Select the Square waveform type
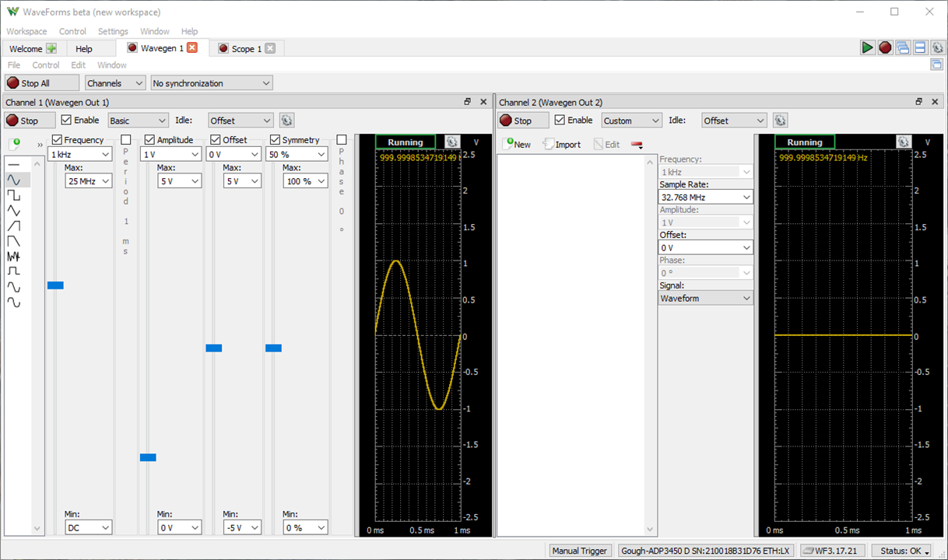Image resolution: width=948 pixels, height=560 pixels. point(14,195)
